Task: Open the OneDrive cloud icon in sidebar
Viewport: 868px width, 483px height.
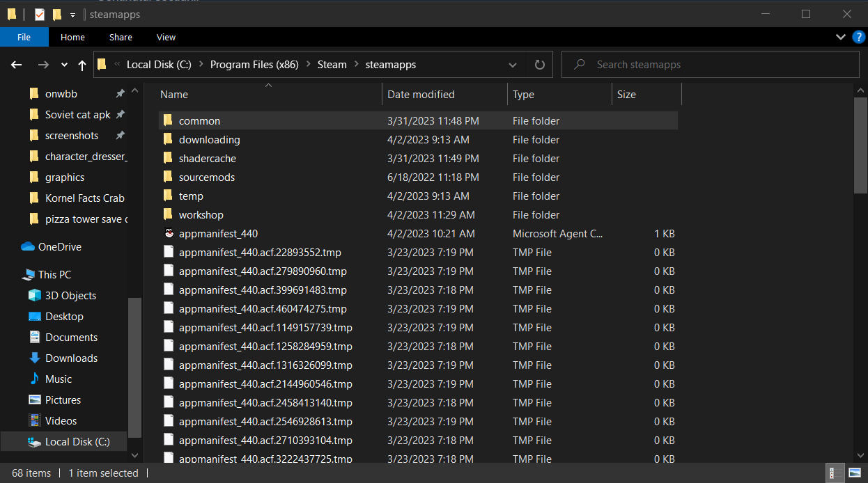Action: (28, 246)
